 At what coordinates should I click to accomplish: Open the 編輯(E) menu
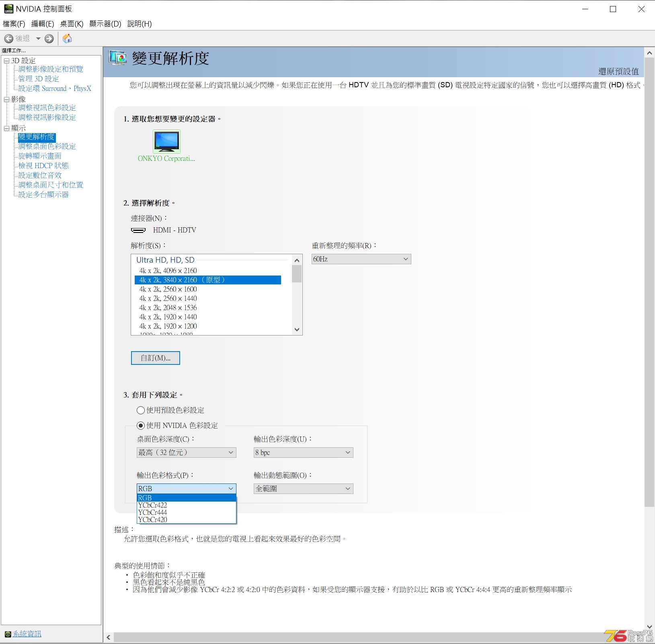[43, 24]
